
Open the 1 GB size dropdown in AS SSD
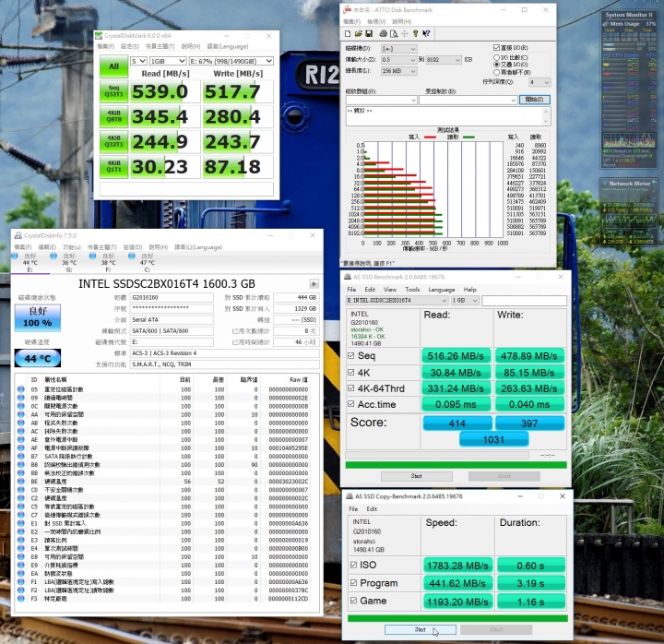[x=465, y=301]
